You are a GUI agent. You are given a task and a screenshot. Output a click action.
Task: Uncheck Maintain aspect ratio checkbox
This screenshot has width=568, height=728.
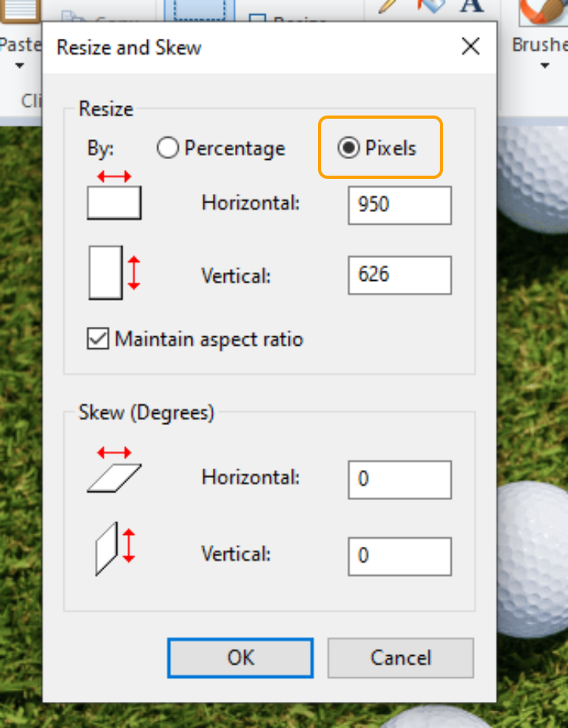[x=98, y=339]
